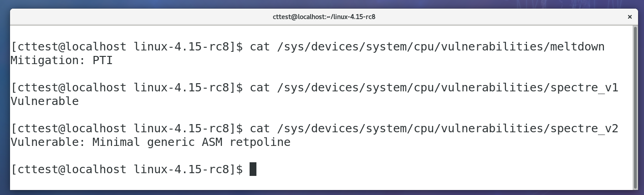
Task: Click the shell prompt before the meltdown command
Action: [127, 46]
